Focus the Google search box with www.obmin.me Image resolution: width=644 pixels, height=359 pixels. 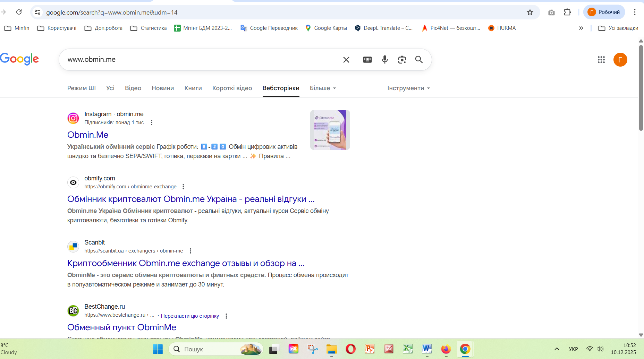203,60
